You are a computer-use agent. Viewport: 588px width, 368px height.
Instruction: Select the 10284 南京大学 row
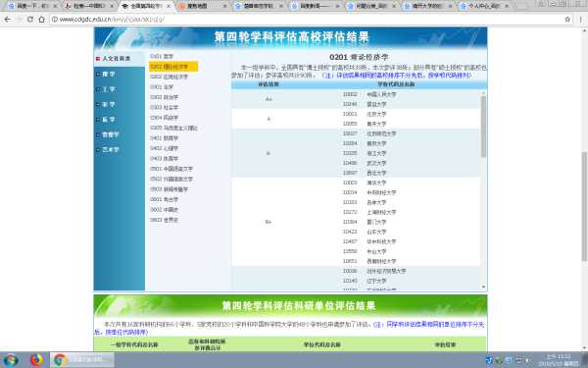coord(365,143)
